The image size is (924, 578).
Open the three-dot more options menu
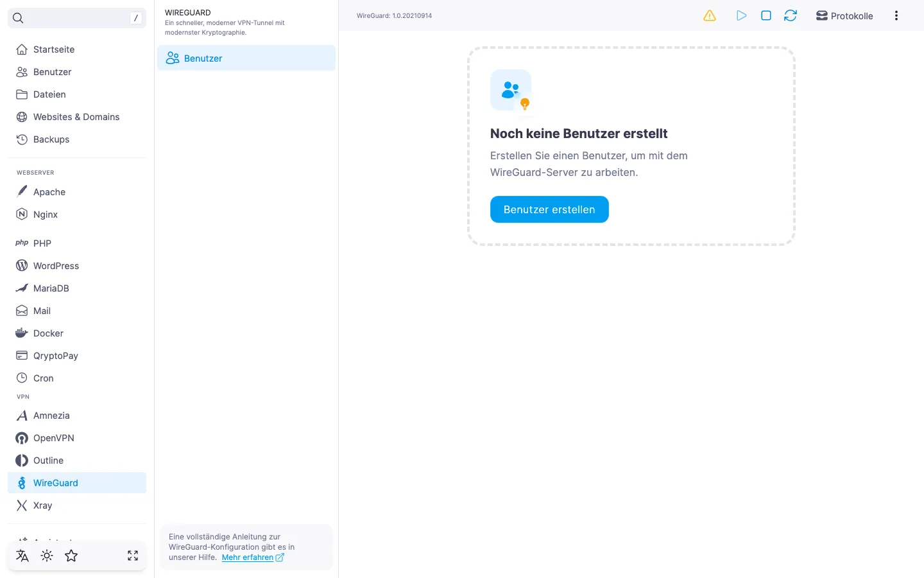pyautogui.click(x=896, y=15)
